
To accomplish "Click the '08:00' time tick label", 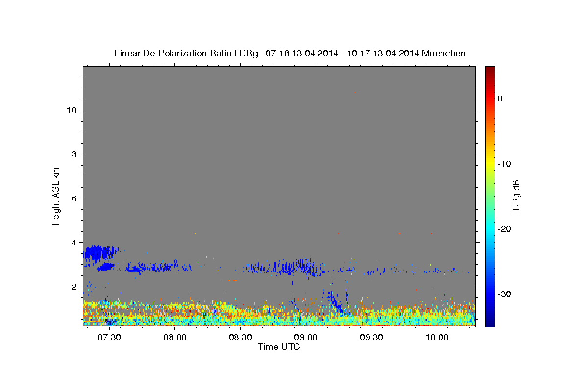I will tap(174, 338).
